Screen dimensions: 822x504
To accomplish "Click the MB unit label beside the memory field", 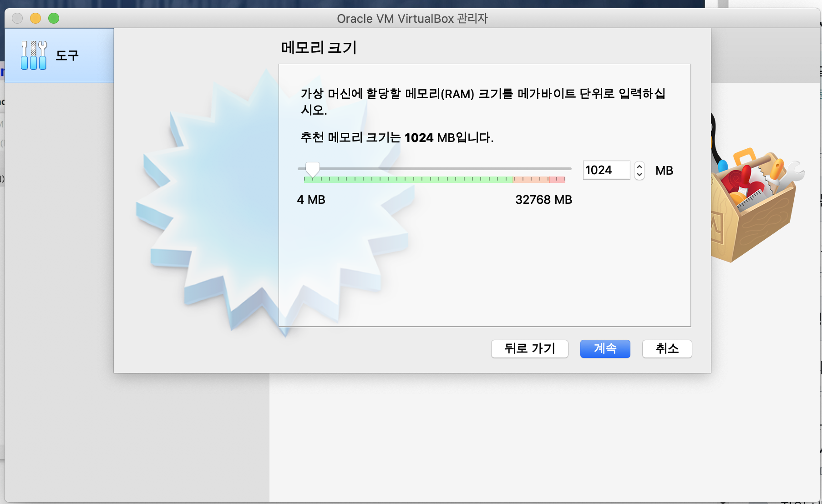I will (x=664, y=171).
